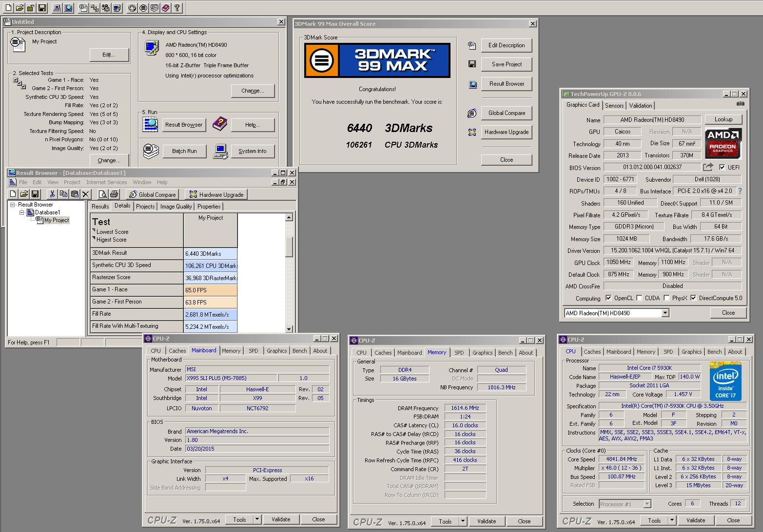763x532 pixels.
Task: Click the Cut scissors icon in Result Browser
Action: [52, 194]
